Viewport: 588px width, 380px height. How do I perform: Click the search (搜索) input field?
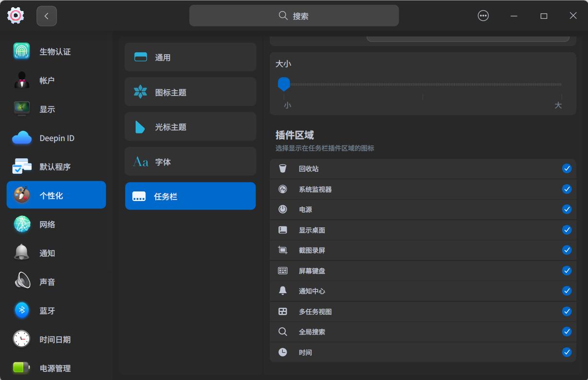(x=294, y=16)
